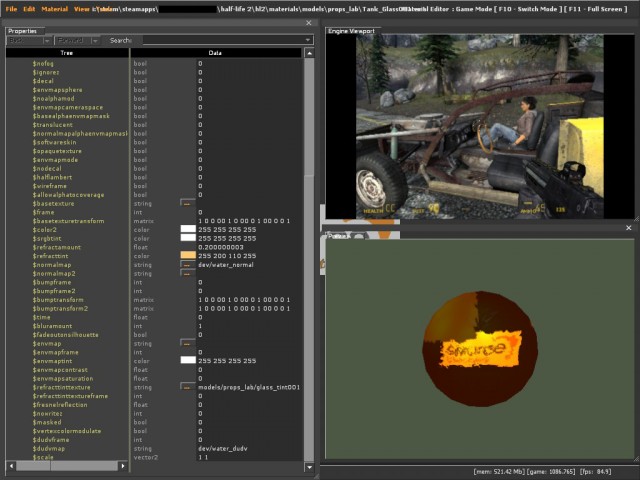Click the browse button for $normalmap2

pos(187,273)
